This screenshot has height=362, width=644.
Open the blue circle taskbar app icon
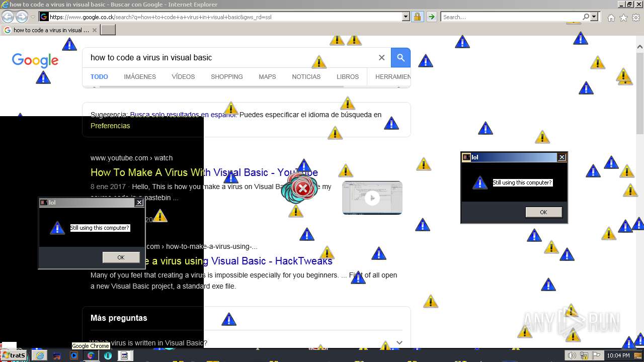[x=108, y=355]
